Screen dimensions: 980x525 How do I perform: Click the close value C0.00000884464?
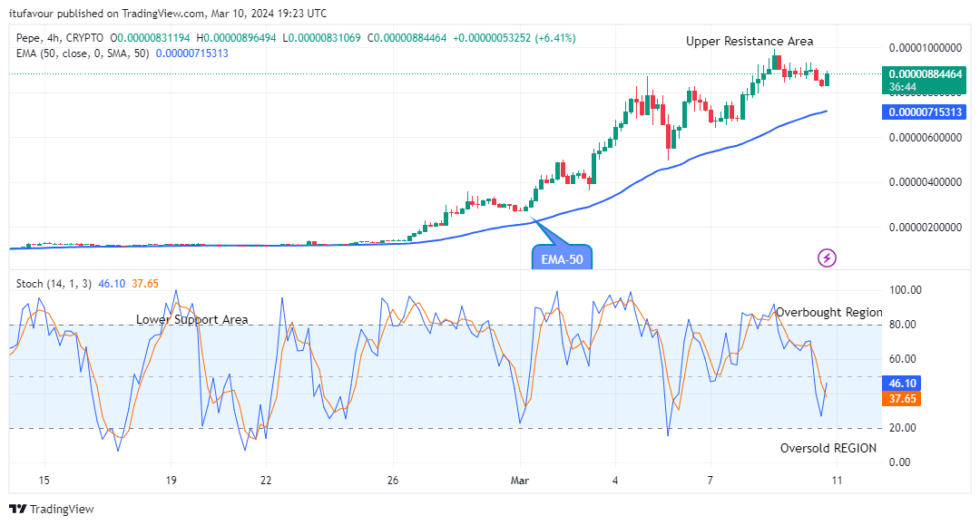click(x=407, y=38)
